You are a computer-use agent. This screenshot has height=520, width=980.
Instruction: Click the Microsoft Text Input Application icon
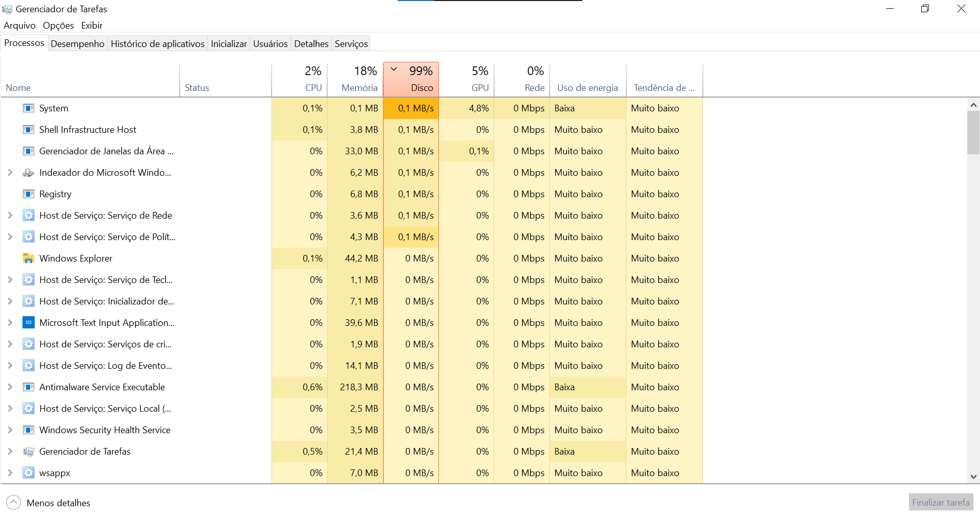(x=29, y=323)
